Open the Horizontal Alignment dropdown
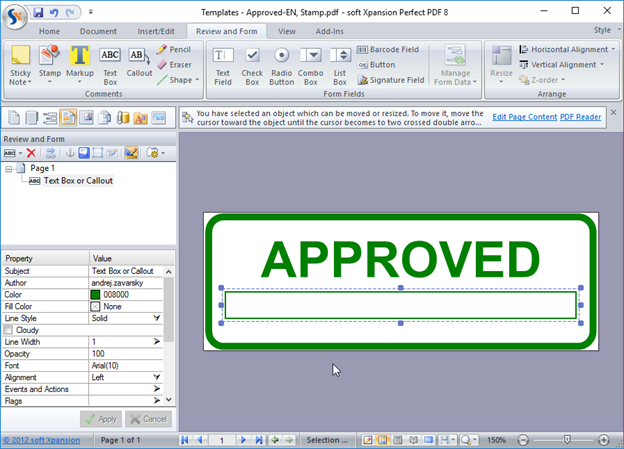This screenshot has width=624, height=449. (563, 49)
